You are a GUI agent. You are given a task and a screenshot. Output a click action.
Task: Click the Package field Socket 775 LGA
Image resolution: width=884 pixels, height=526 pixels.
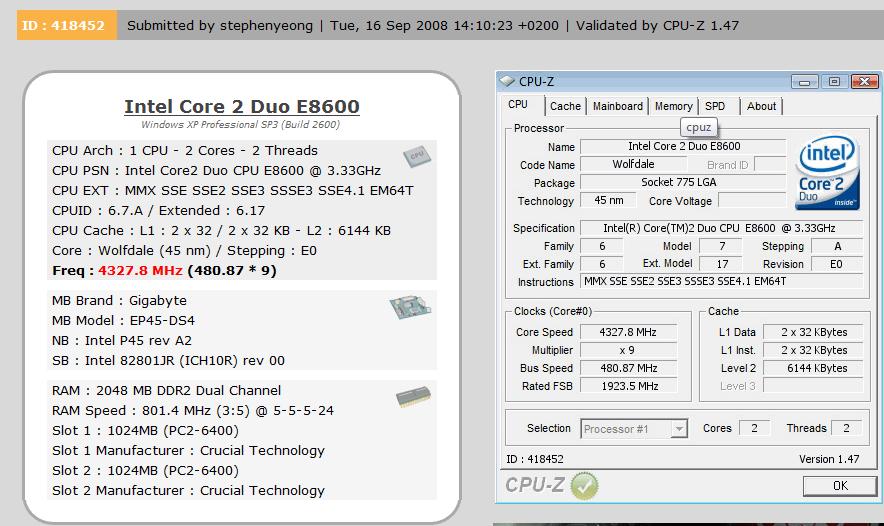[683, 183]
